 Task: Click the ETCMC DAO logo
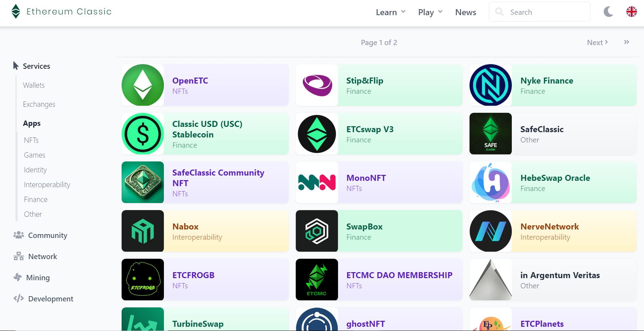317,280
